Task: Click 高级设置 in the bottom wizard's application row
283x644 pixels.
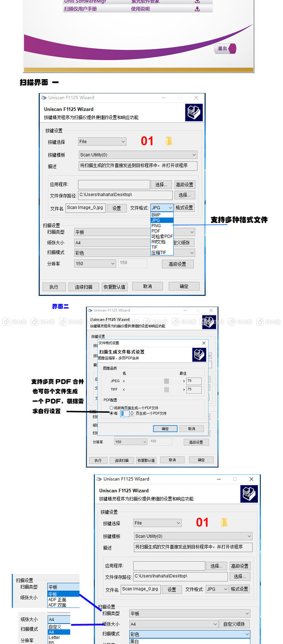Action: [x=240, y=566]
